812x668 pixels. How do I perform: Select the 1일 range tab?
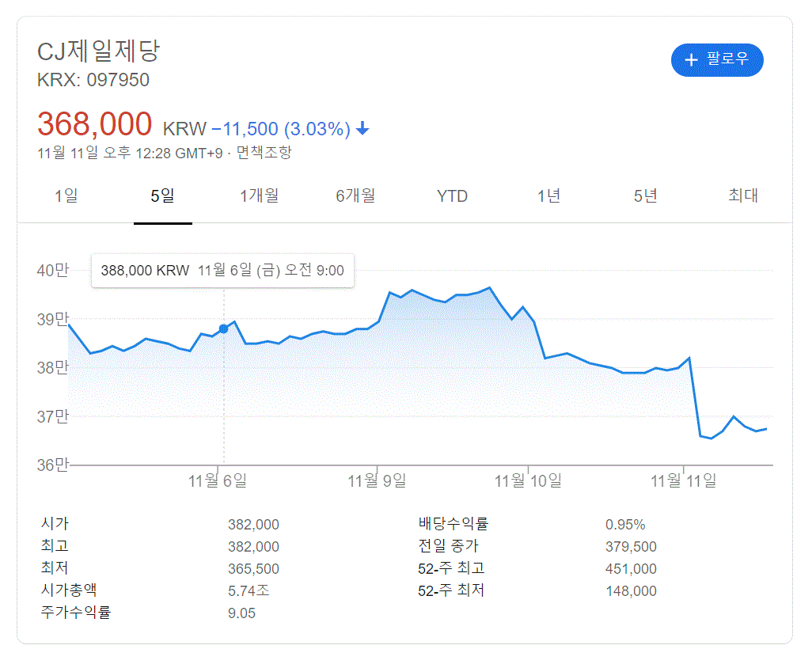click(66, 196)
